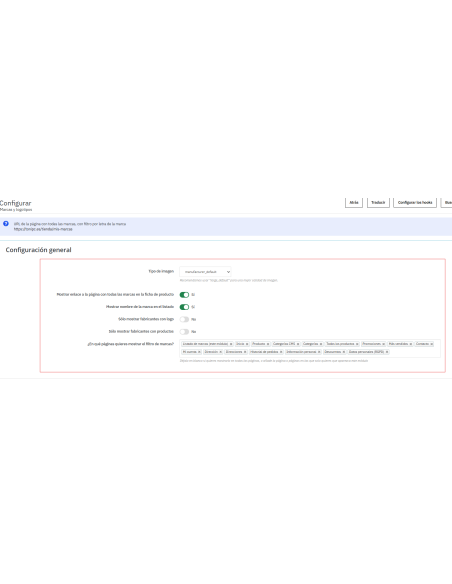Click 'Configurar los hooks' button
Image resolution: width=452 pixels, height=584 pixels.
point(415,203)
